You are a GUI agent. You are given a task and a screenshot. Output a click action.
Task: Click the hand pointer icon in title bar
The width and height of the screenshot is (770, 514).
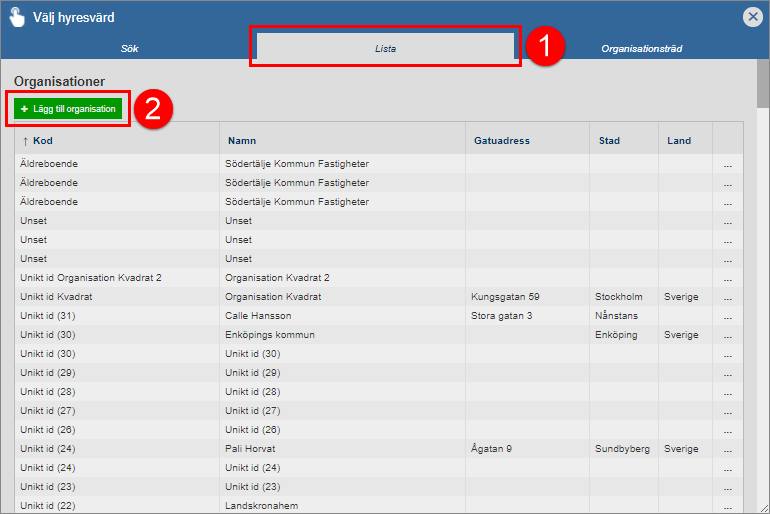[17, 17]
